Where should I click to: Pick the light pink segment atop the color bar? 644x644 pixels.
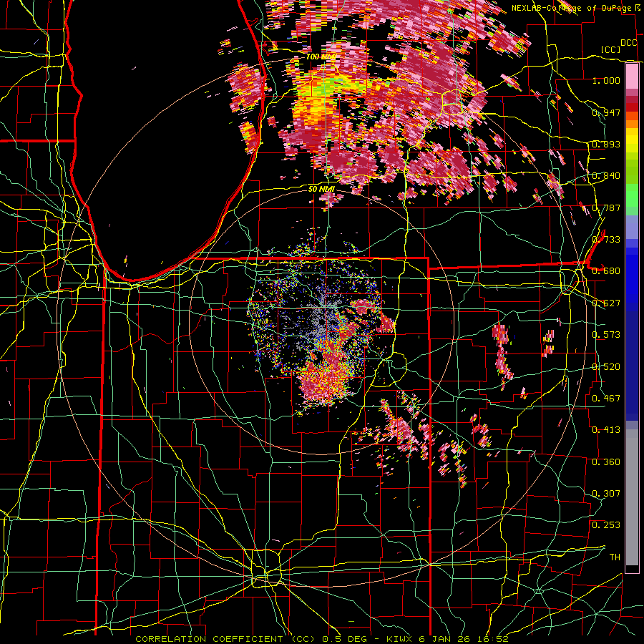coord(632,76)
